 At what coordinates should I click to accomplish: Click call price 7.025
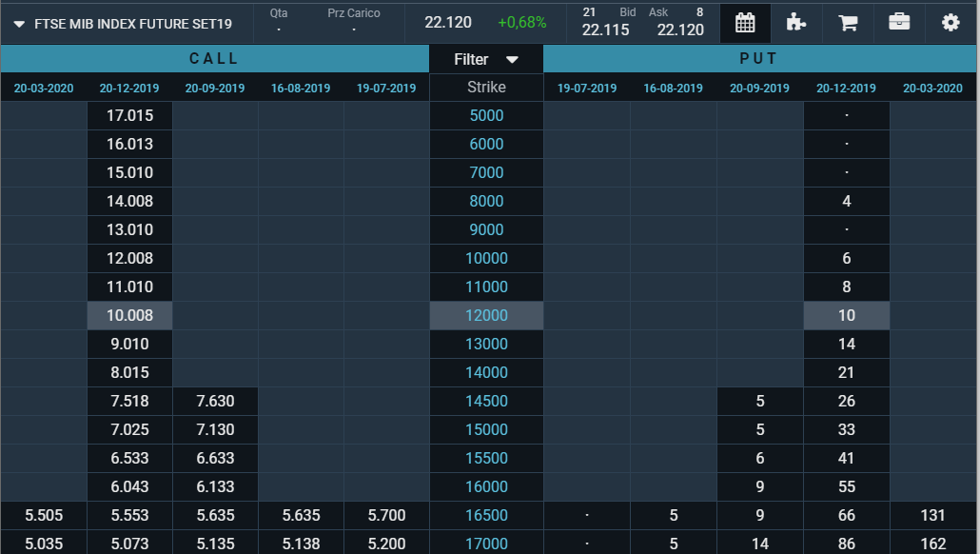pos(129,429)
